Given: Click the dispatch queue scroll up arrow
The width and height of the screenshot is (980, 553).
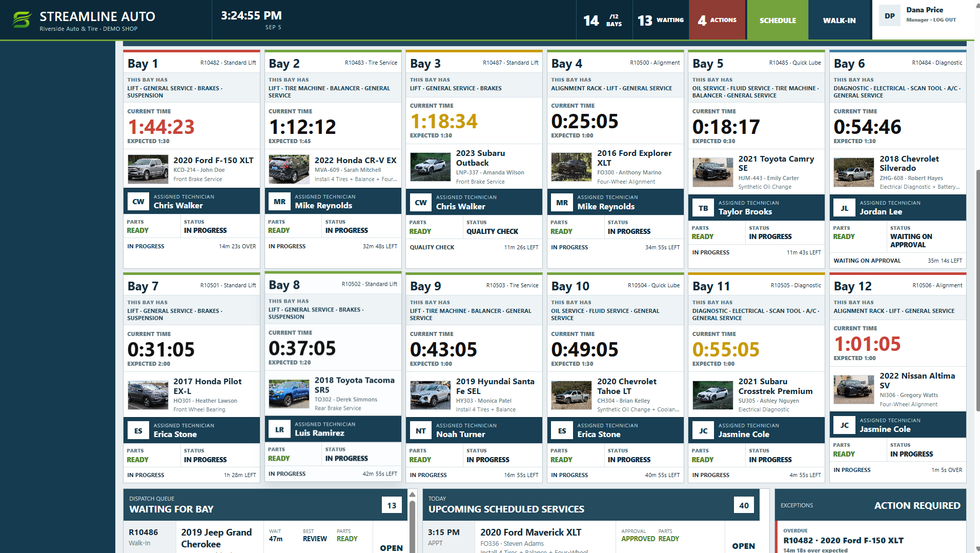Looking at the screenshot, I should click(412, 495).
